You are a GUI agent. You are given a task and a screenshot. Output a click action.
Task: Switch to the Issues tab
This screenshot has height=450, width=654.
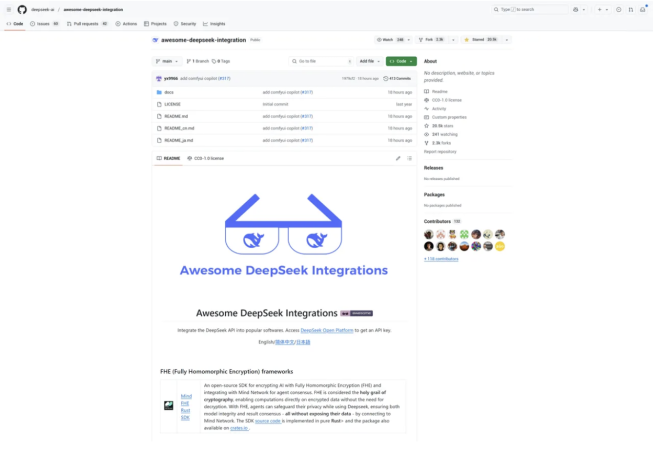44,23
